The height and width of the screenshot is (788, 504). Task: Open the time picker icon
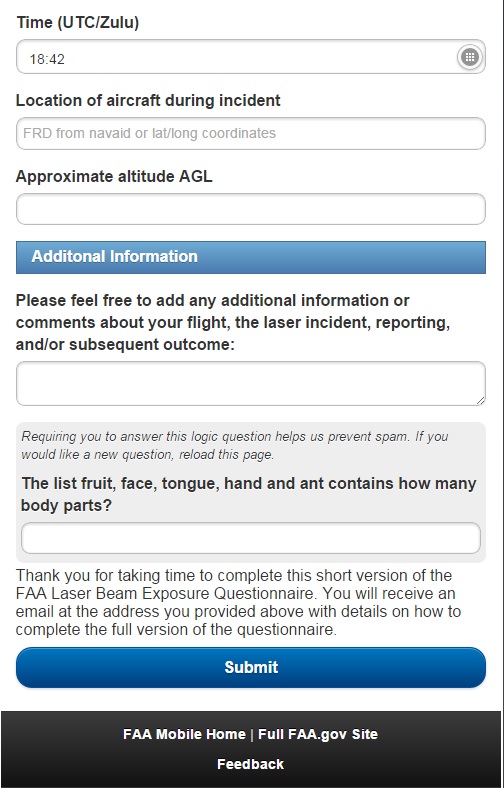coord(470,57)
